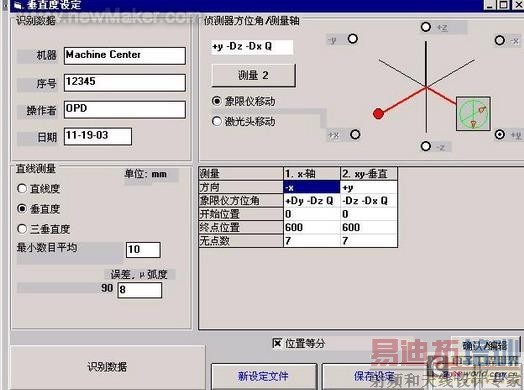Click the orientation field +y -Dz -Dx Q
524x390 pixels.
tap(252, 47)
